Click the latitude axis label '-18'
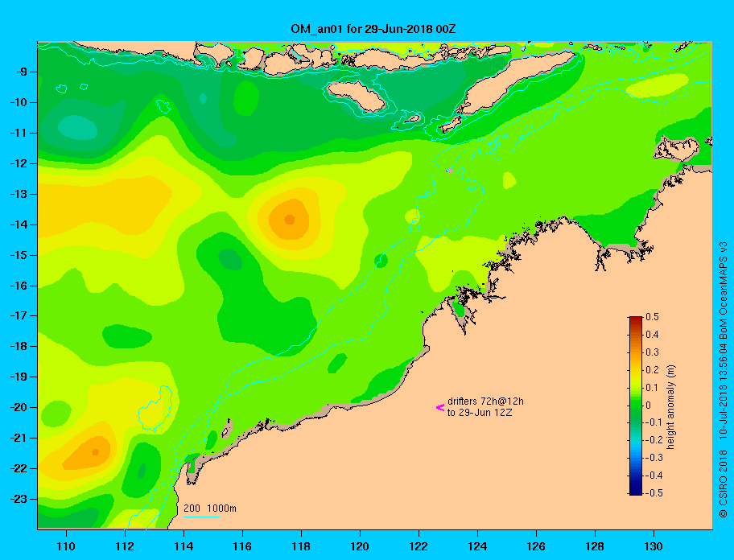734x560 pixels. (19, 347)
